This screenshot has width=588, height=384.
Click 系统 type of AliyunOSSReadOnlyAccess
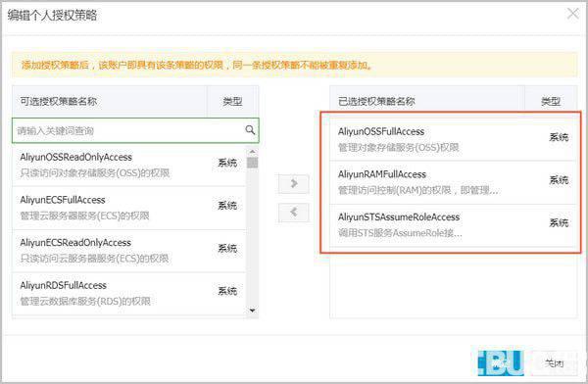point(227,163)
